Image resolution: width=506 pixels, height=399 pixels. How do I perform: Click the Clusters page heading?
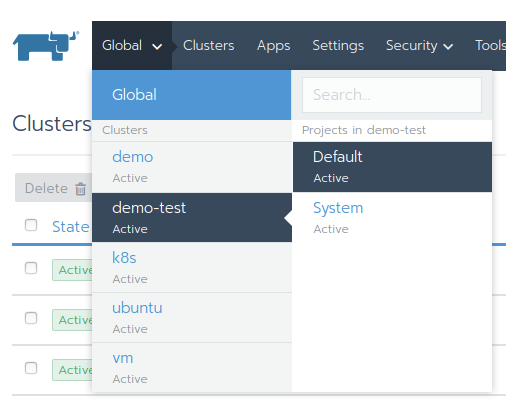click(52, 124)
